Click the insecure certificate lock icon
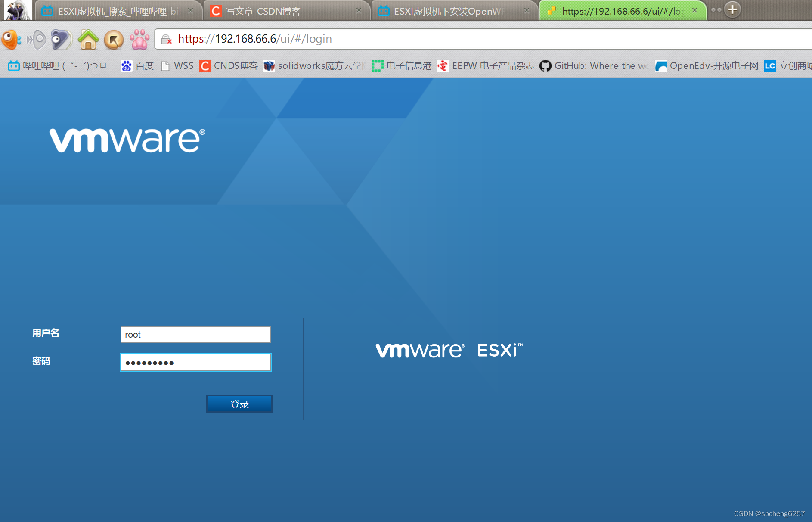The width and height of the screenshot is (812, 522). pyautogui.click(x=166, y=40)
